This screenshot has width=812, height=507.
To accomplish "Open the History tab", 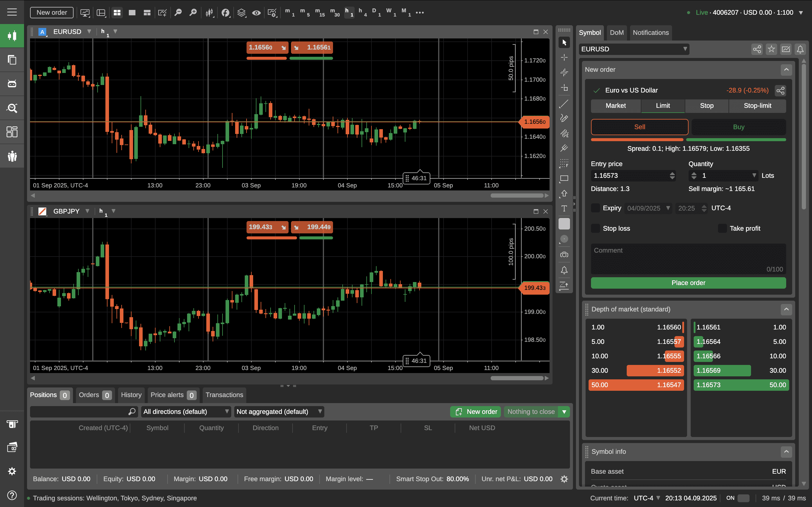I will tap(131, 395).
